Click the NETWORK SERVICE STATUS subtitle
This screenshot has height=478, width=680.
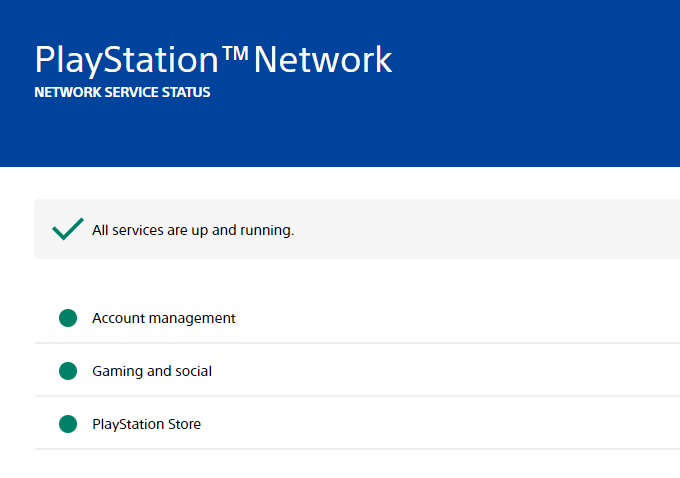[x=122, y=93]
